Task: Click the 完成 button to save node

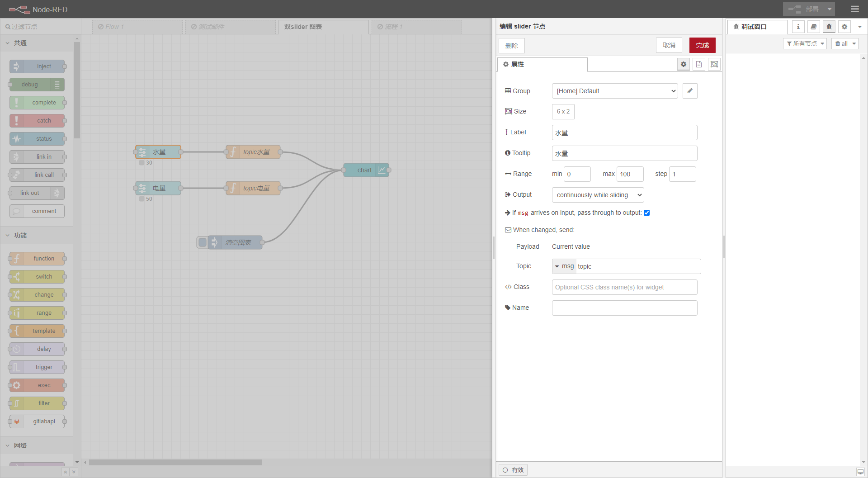Action: click(x=702, y=45)
